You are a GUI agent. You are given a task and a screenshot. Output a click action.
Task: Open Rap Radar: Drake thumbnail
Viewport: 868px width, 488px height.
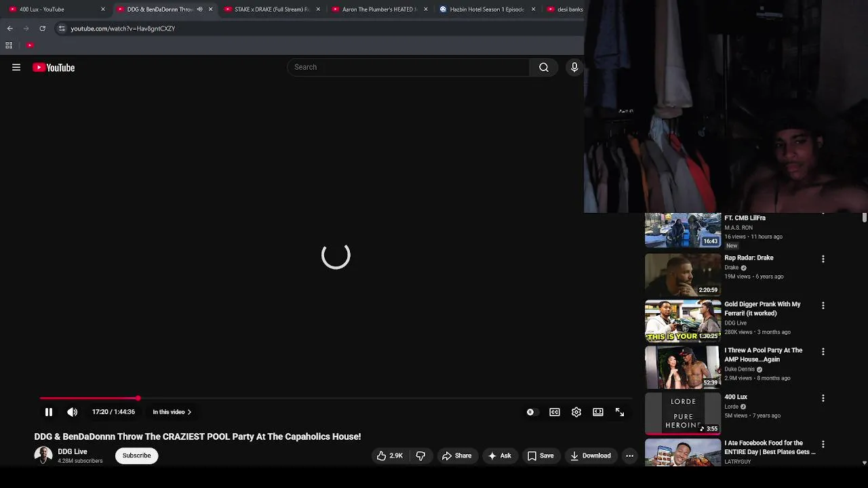click(x=682, y=274)
